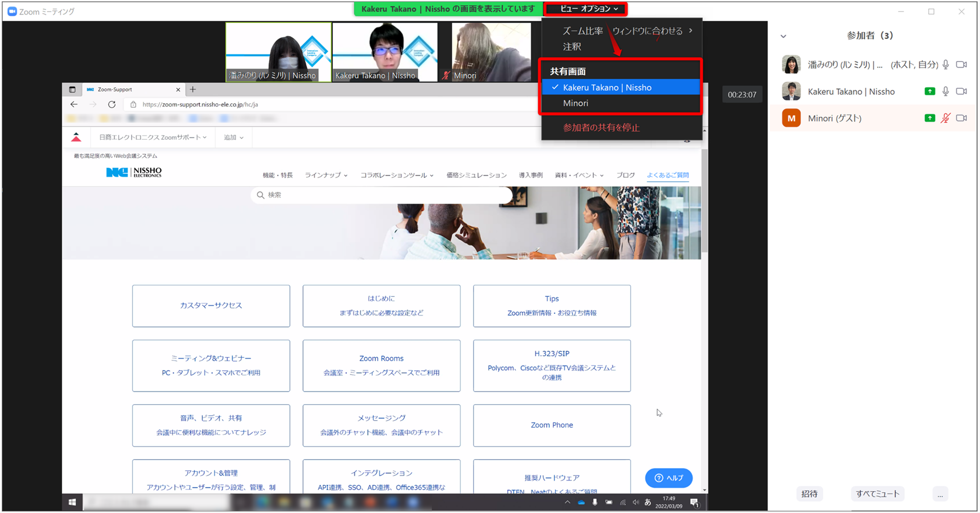Click the lock icon in the address bar
This screenshot has height=513, width=980.
[x=133, y=104]
